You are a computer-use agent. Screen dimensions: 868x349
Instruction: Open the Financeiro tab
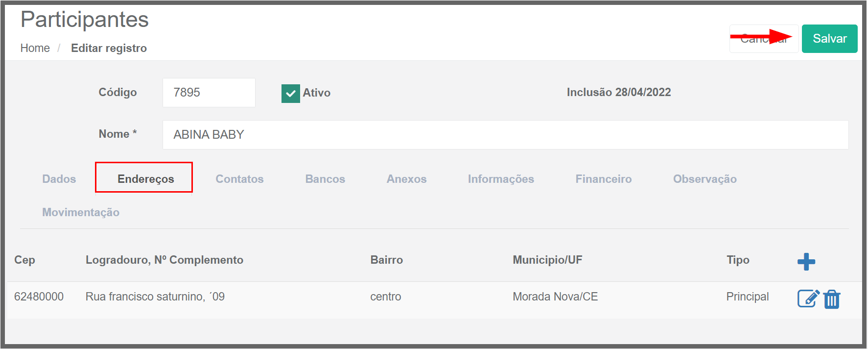(x=603, y=179)
